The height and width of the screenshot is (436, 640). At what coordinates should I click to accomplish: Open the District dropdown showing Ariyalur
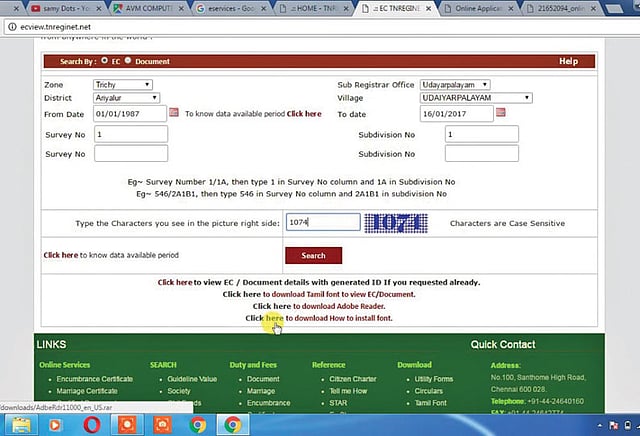126,97
